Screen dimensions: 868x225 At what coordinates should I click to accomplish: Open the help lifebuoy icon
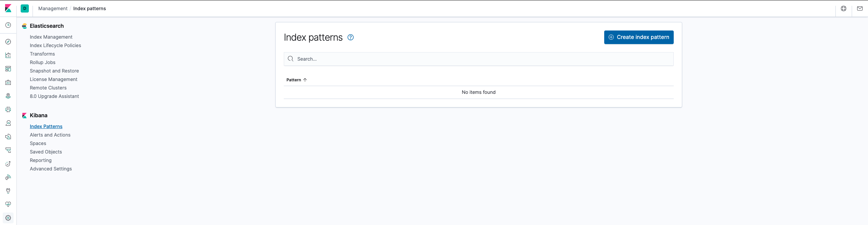coord(844,8)
